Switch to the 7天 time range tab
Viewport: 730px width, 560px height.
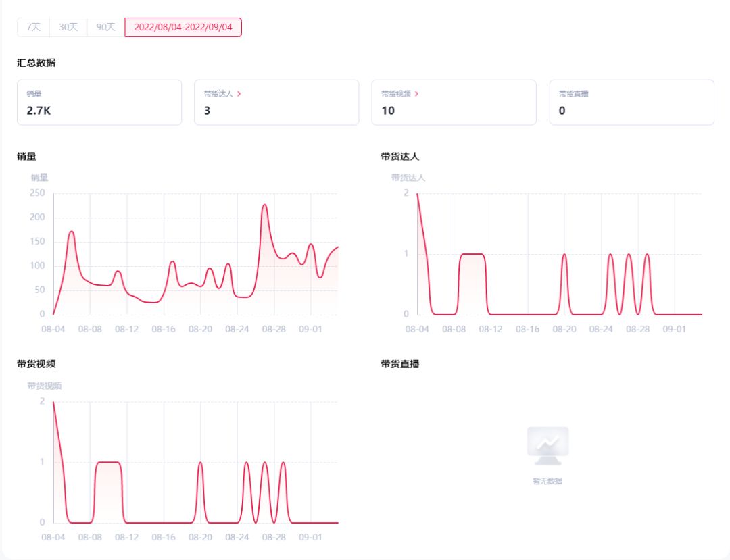tap(34, 27)
